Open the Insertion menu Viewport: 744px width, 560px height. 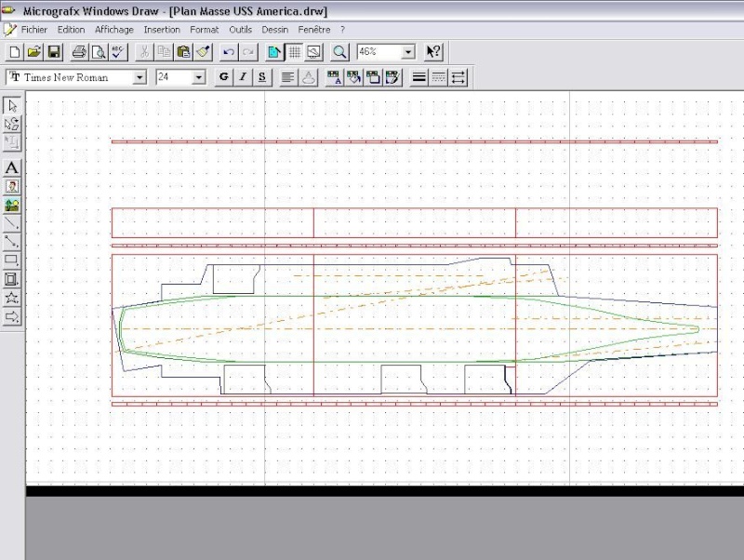(x=162, y=30)
